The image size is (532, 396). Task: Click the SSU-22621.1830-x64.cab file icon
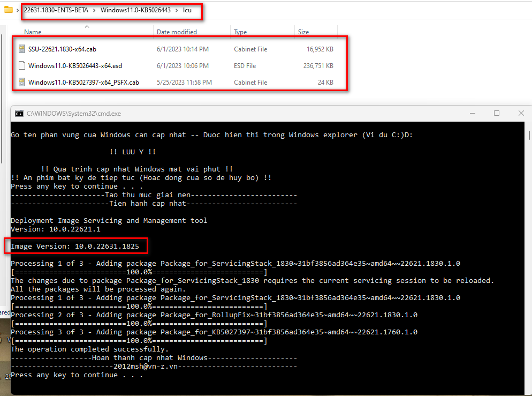(22, 49)
